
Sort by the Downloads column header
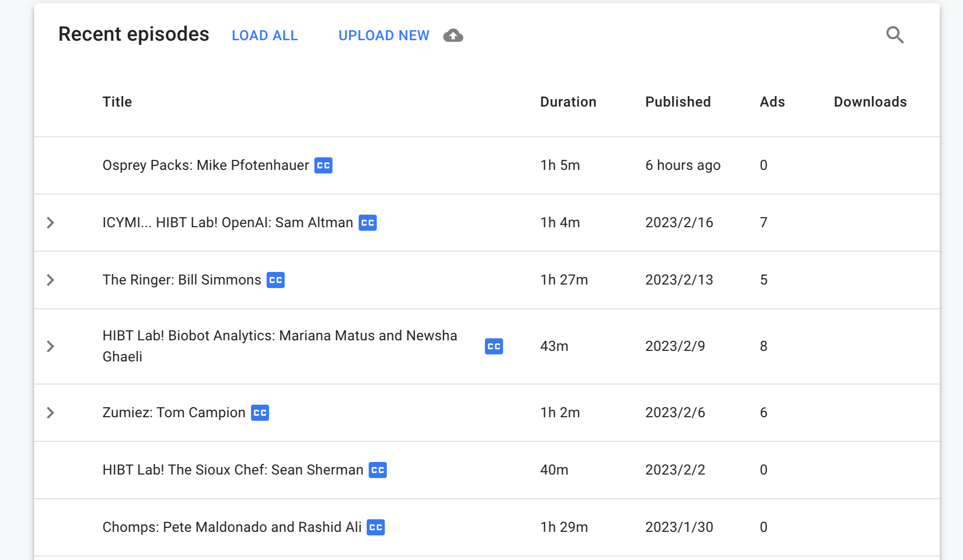870,102
